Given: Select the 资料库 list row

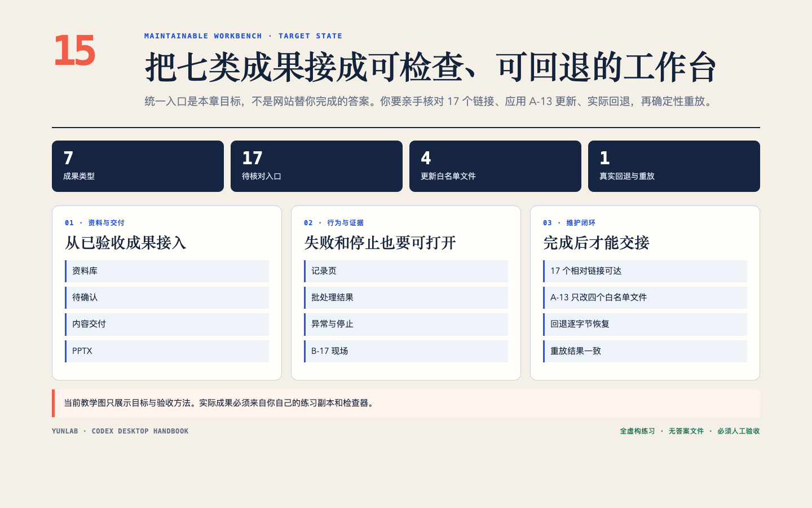Looking at the screenshot, I should pyautogui.click(x=167, y=271).
